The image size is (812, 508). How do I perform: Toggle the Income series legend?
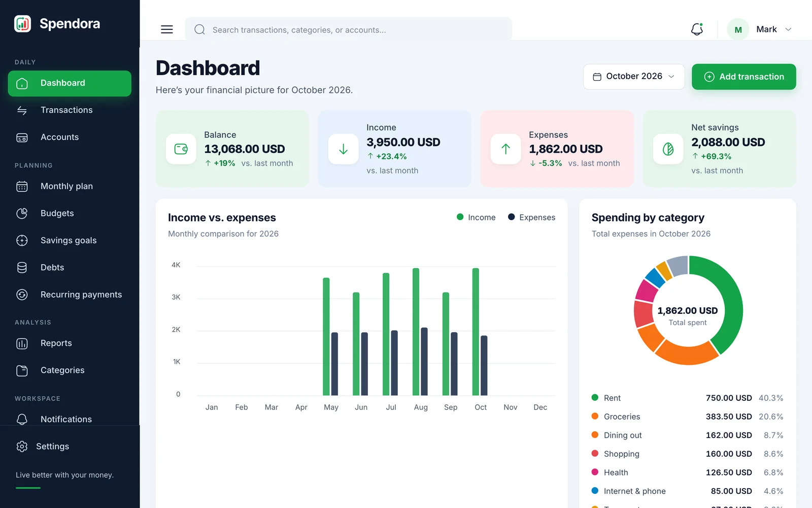pyautogui.click(x=476, y=217)
